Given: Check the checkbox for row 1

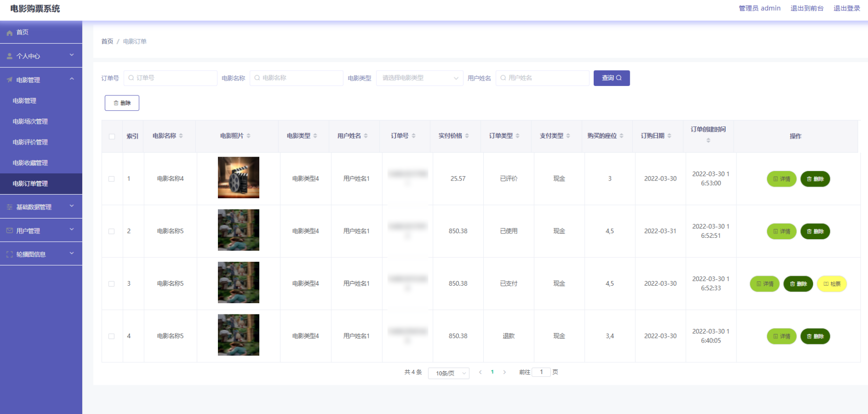Looking at the screenshot, I should click(x=111, y=179).
